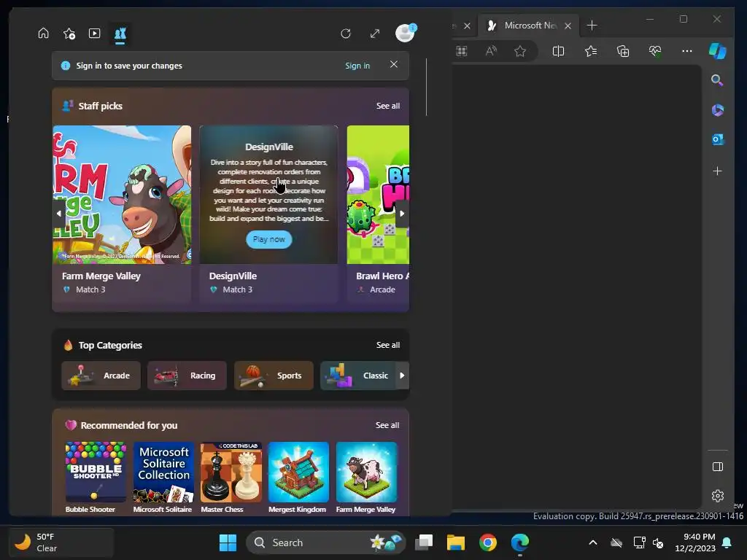
Task: Open Edge favorites list
Action: coord(591,51)
